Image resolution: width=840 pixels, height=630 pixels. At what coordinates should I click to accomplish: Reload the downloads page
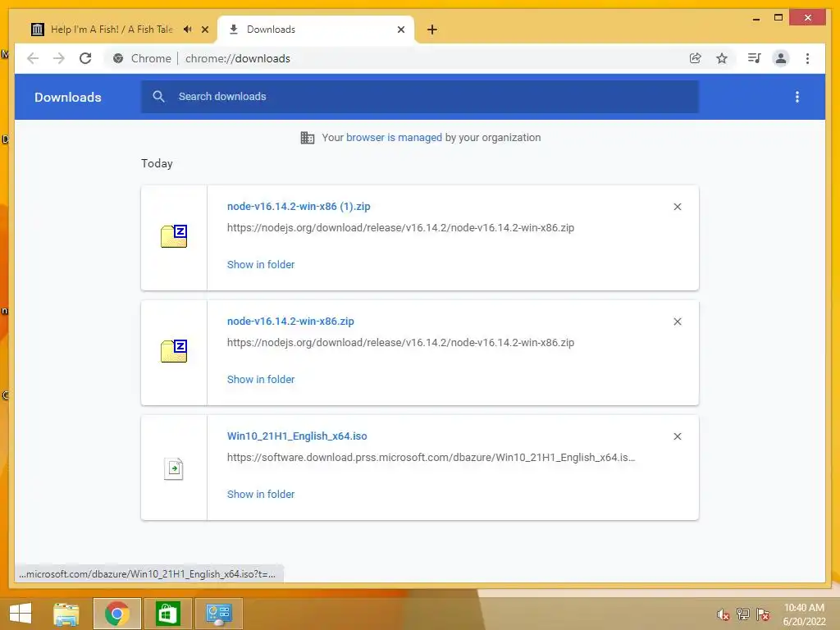click(x=85, y=58)
